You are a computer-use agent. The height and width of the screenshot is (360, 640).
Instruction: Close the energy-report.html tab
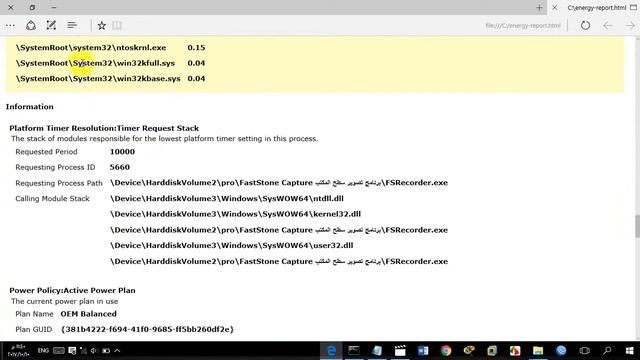pyautogui.click(x=555, y=7)
